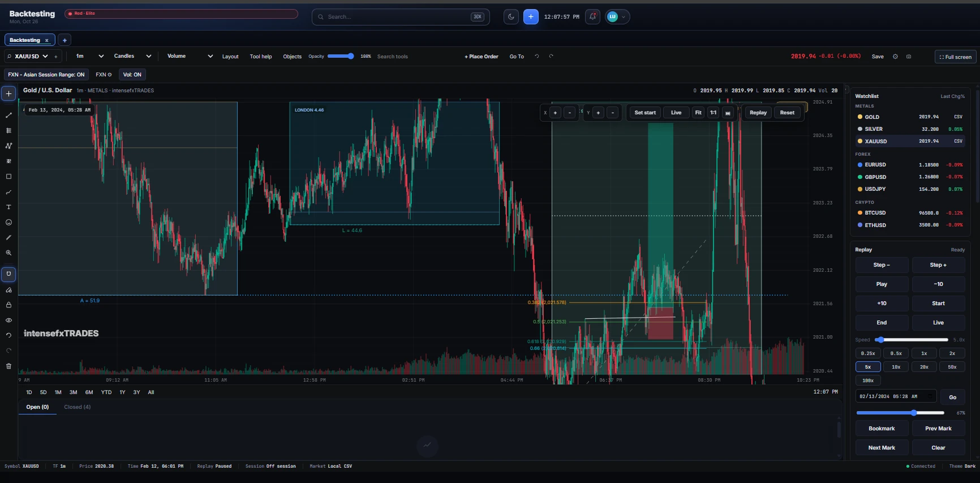
Task: Switch to the Open (0) tab
Action: tap(37, 407)
